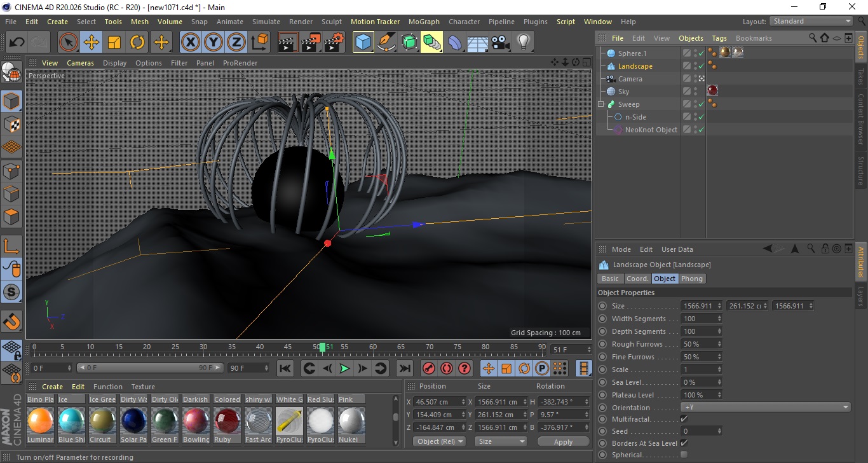The height and width of the screenshot is (463, 868).
Task: Open the Spline Pen tool
Action: 386,43
